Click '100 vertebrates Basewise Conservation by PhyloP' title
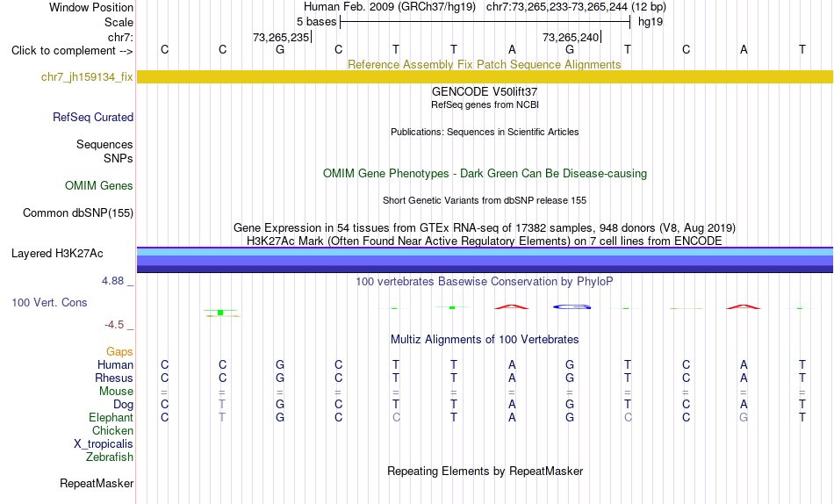The image size is (834, 504). (x=485, y=282)
